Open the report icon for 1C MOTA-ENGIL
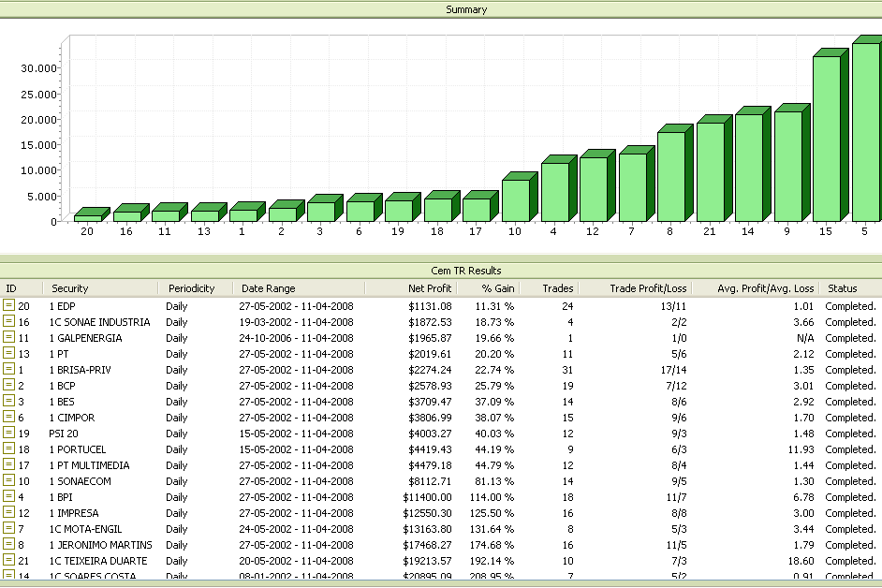 [9, 528]
